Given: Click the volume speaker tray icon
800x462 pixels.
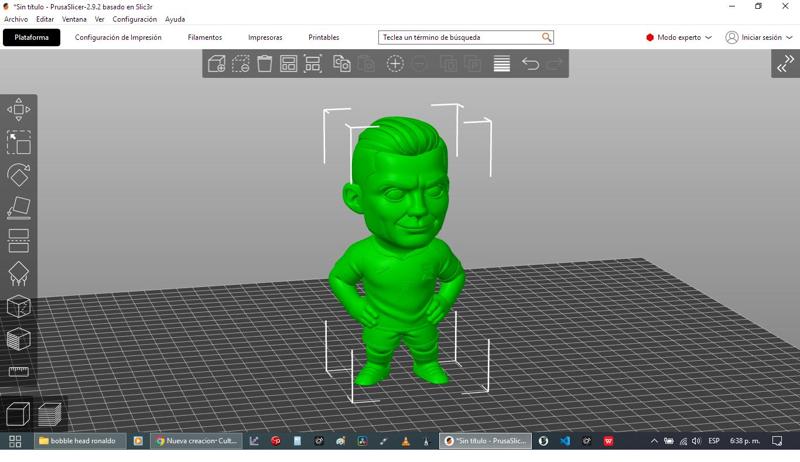Looking at the screenshot, I should click(x=696, y=441).
